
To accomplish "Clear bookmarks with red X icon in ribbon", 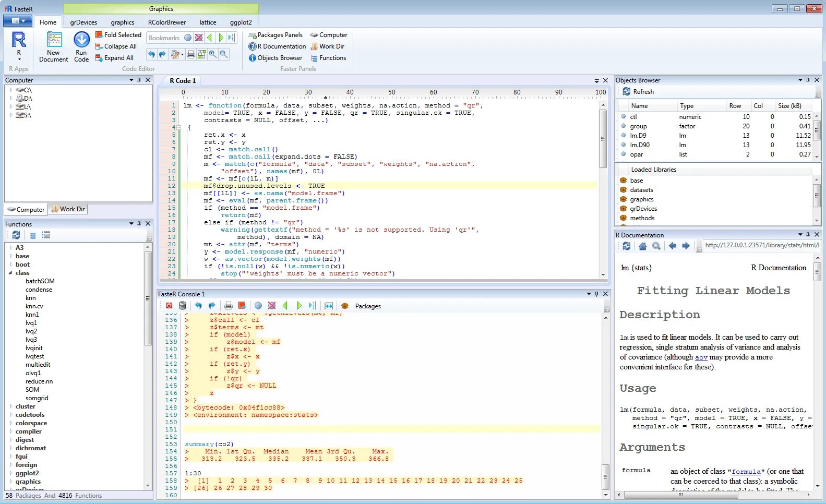I will pos(199,38).
